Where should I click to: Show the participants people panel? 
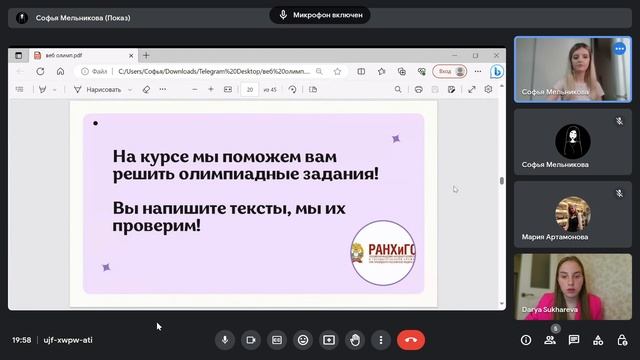click(x=550, y=340)
